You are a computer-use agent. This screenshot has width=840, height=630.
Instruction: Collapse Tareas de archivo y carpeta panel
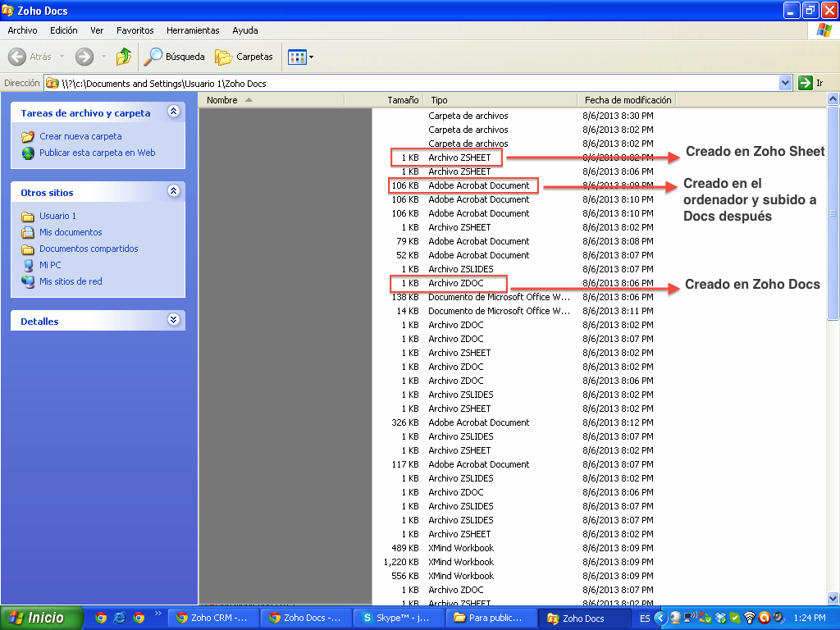[173, 112]
